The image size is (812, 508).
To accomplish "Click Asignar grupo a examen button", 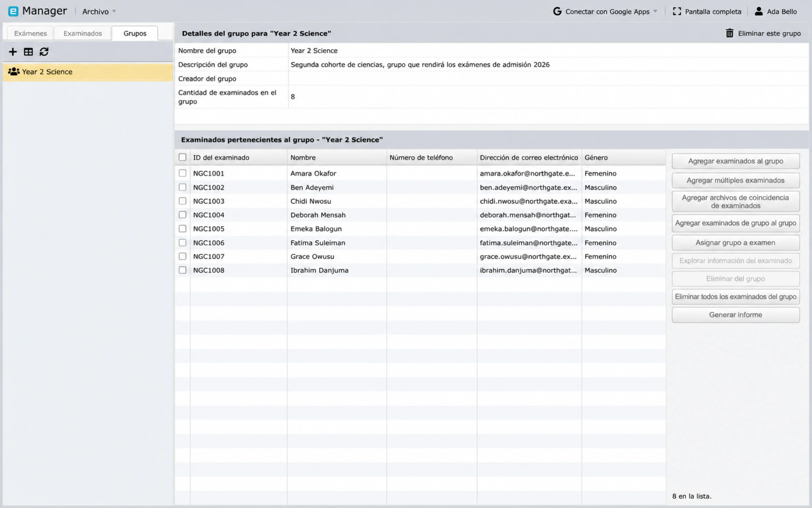I will coord(736,243).
